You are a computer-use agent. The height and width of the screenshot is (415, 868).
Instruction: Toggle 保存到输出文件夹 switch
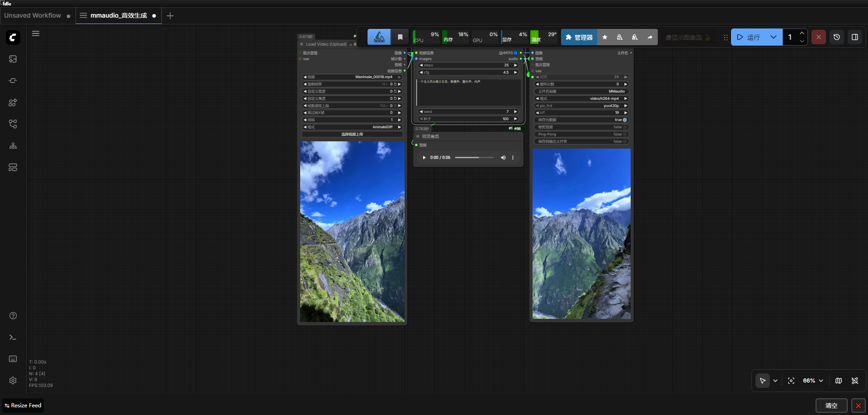[624, 142]
